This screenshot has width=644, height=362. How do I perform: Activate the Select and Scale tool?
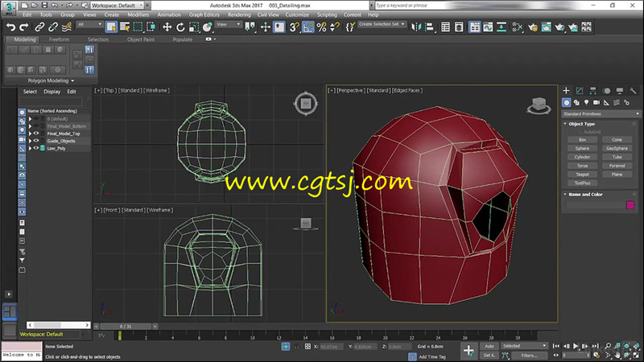pos(194,27)
